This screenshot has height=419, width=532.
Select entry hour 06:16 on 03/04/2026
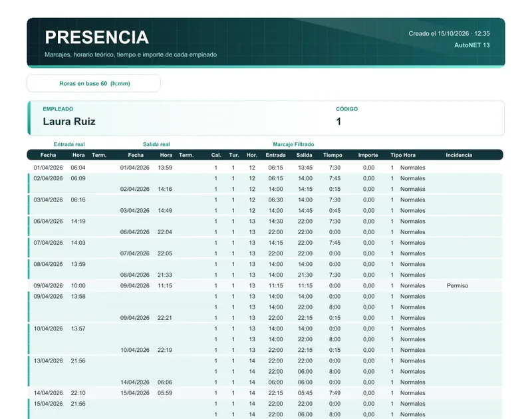(x=78, y=200)
